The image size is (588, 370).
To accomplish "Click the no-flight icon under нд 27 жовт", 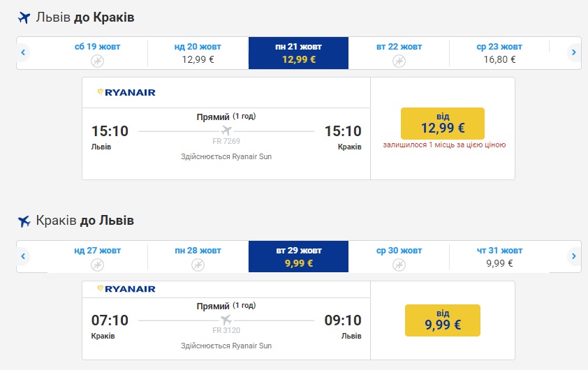I will (97, 265).
